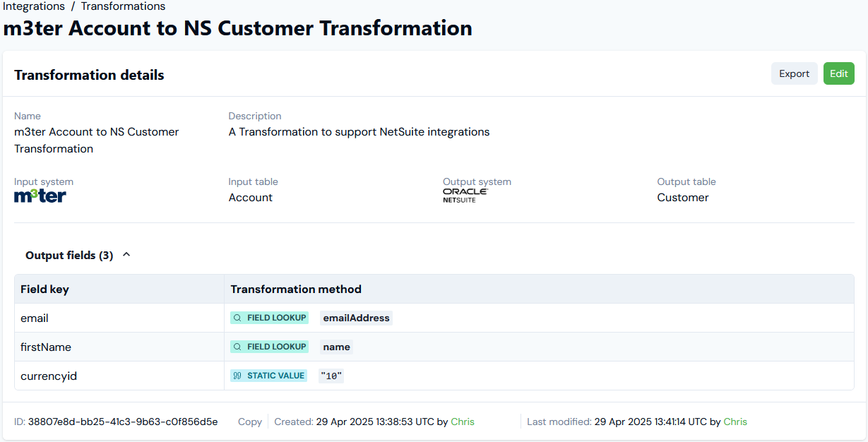Select the transformation ID 38807e8d-bb25-41c3-9b63-c0f856d5e
Viewport: 868px width, 442px height.
[123, 422]
